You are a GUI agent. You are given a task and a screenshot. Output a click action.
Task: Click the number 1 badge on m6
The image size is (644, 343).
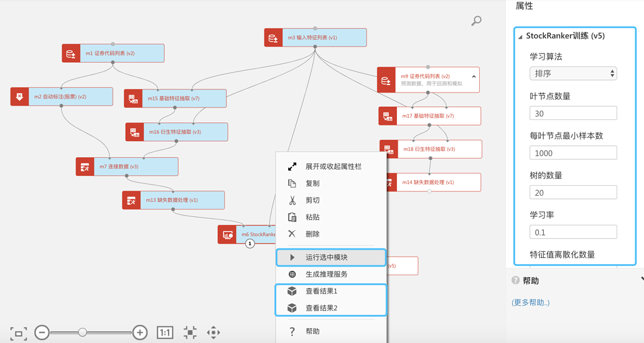[250, 244]
